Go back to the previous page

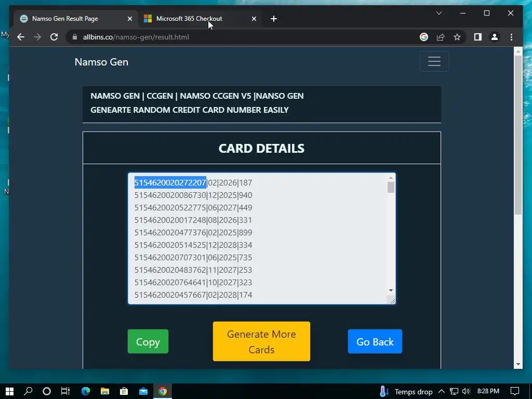point(21,37)
